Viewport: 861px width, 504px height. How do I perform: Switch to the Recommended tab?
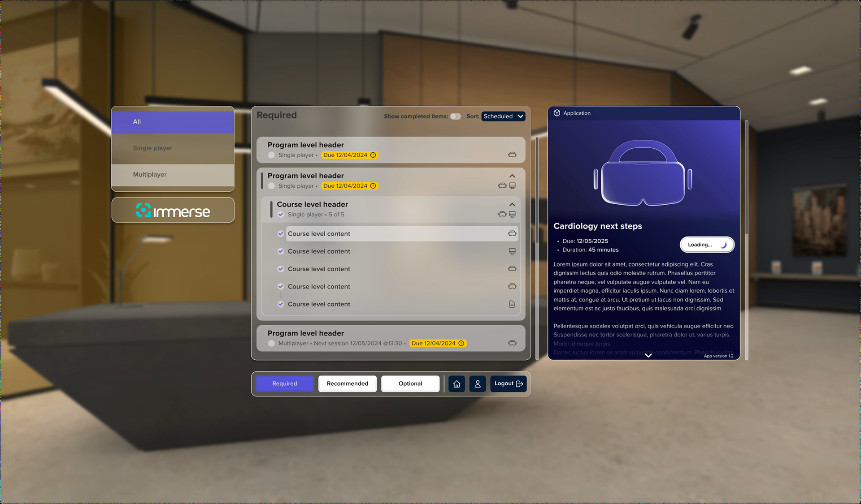(x=347, y=383)
